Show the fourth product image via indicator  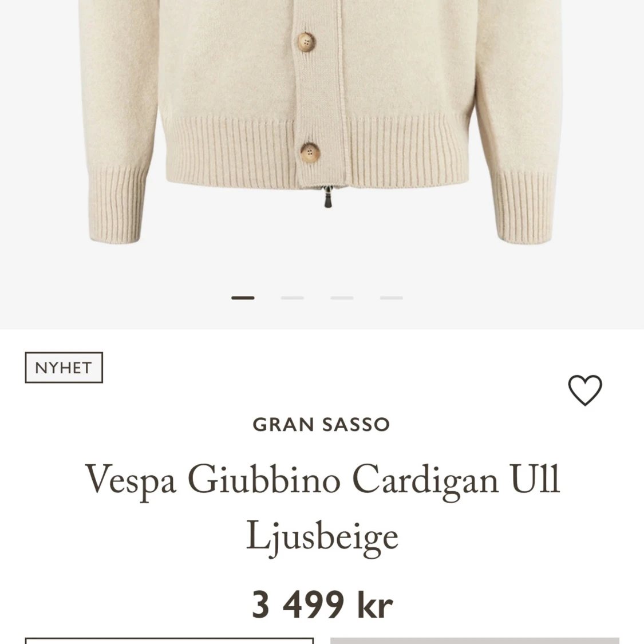coord(392,298)
